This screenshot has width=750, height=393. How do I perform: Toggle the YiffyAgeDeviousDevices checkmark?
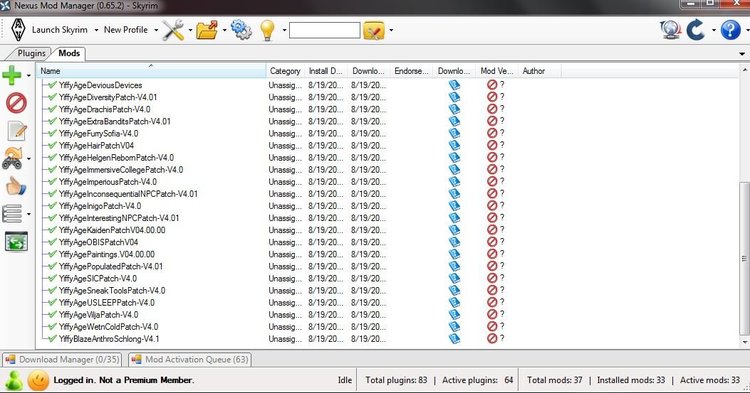pos(53,85)
